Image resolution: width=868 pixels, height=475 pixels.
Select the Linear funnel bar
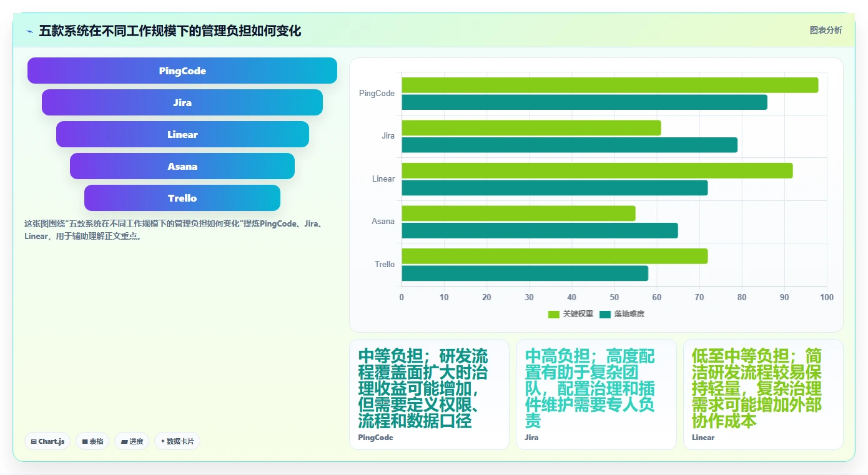(x=182, y=134)
